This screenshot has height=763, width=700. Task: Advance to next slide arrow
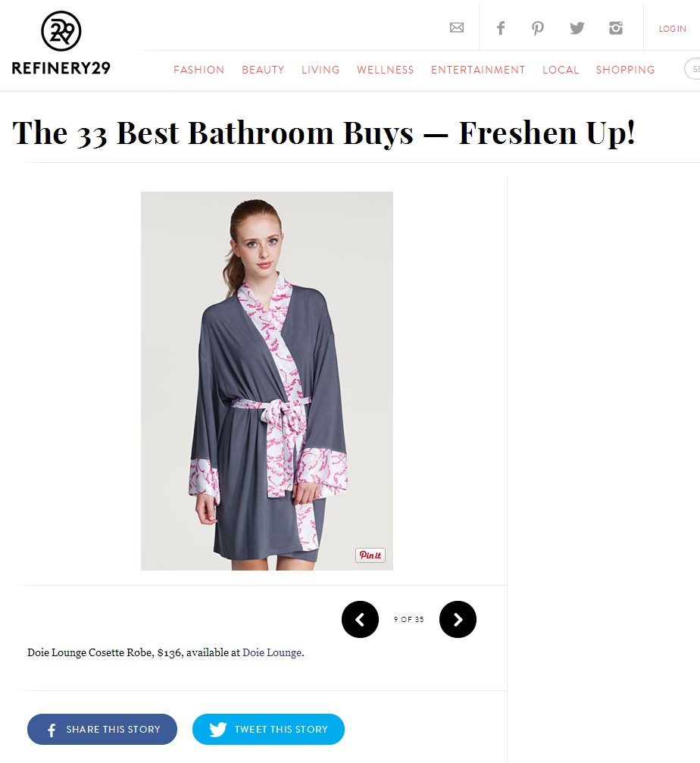tap(458, 620)
